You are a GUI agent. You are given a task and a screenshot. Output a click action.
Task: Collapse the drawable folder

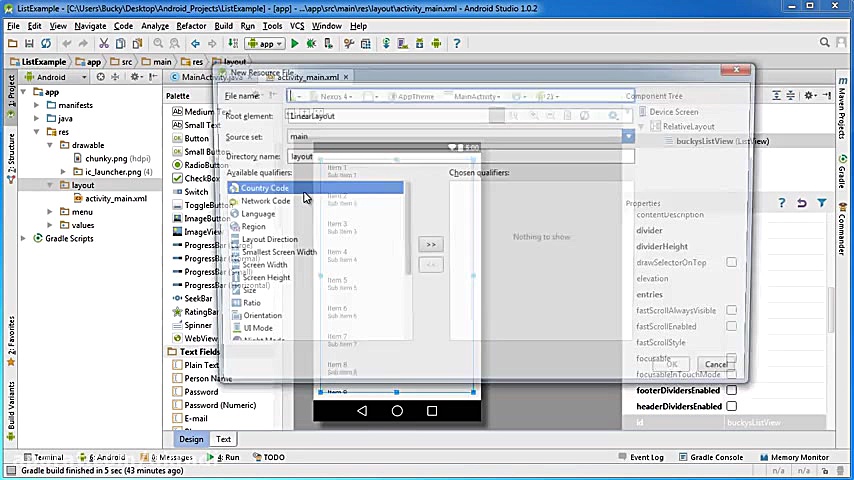pyautogui.click(x=50, y=145)
